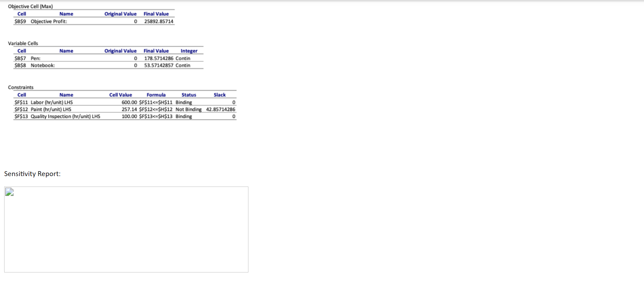
Task: Click the 'Pen:' variable name
Action: [35, 58]
